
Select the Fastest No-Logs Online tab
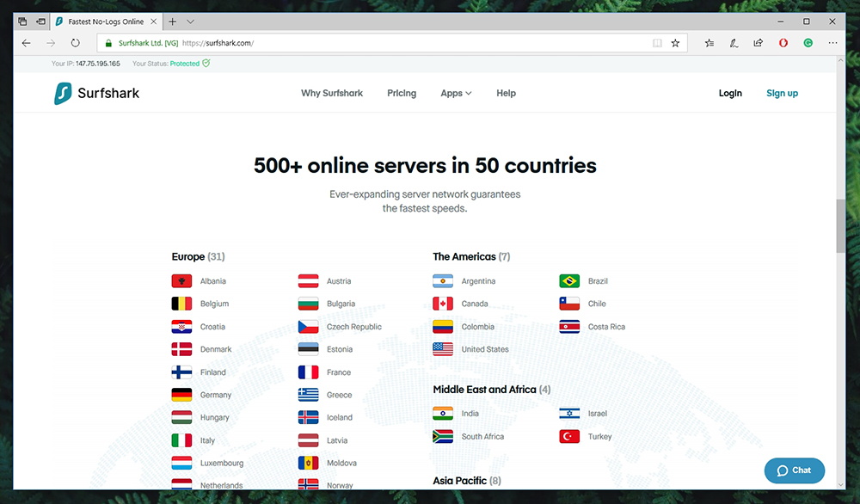pyautogui.click(x=106, y=22)
